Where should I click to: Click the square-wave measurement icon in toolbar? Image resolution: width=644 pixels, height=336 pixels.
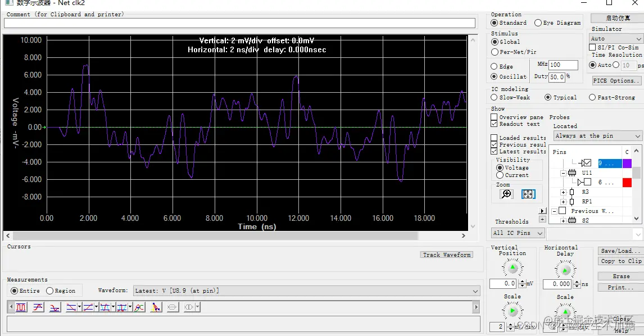click(x=21, y=307)
